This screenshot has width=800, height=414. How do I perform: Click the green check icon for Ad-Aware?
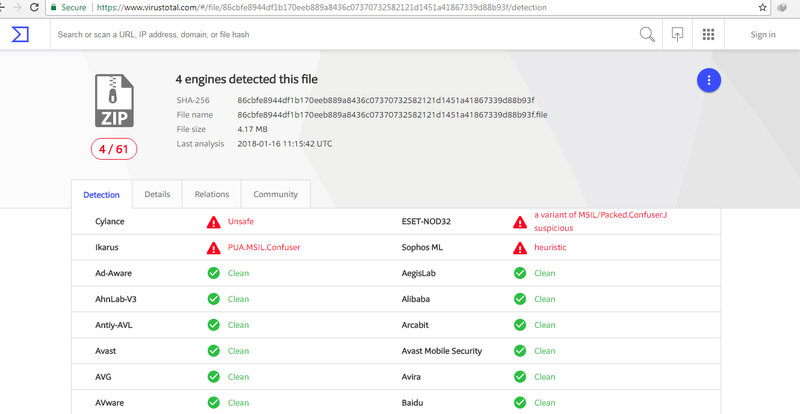pyautogui.click(x=213, y=273)
